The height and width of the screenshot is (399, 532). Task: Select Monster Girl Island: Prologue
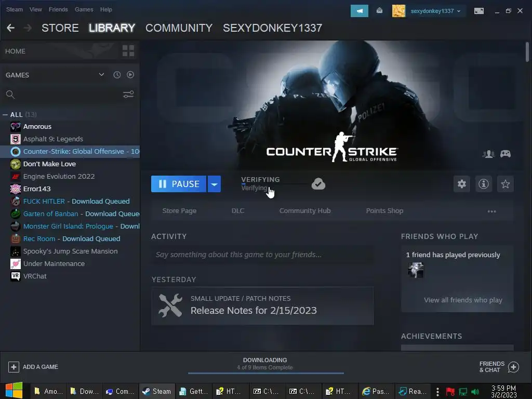pos(70,227)
